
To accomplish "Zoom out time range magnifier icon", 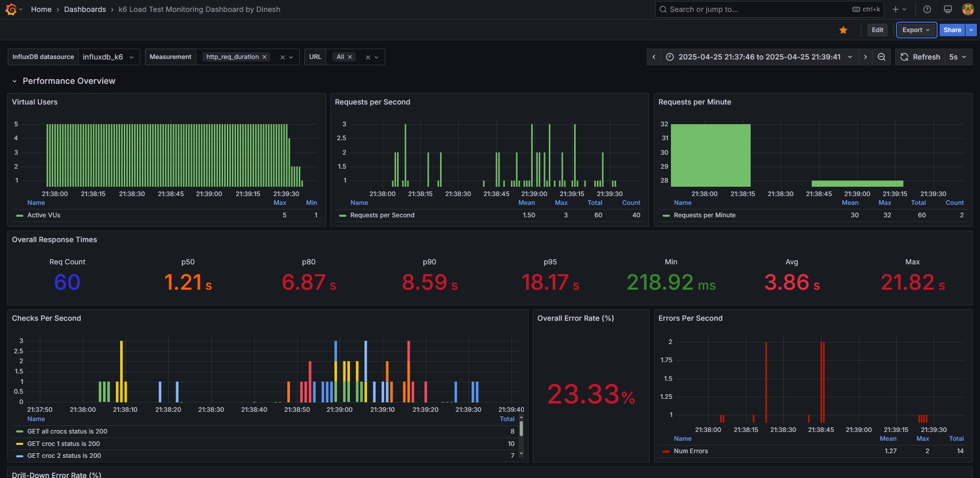I will pos(881,57).
